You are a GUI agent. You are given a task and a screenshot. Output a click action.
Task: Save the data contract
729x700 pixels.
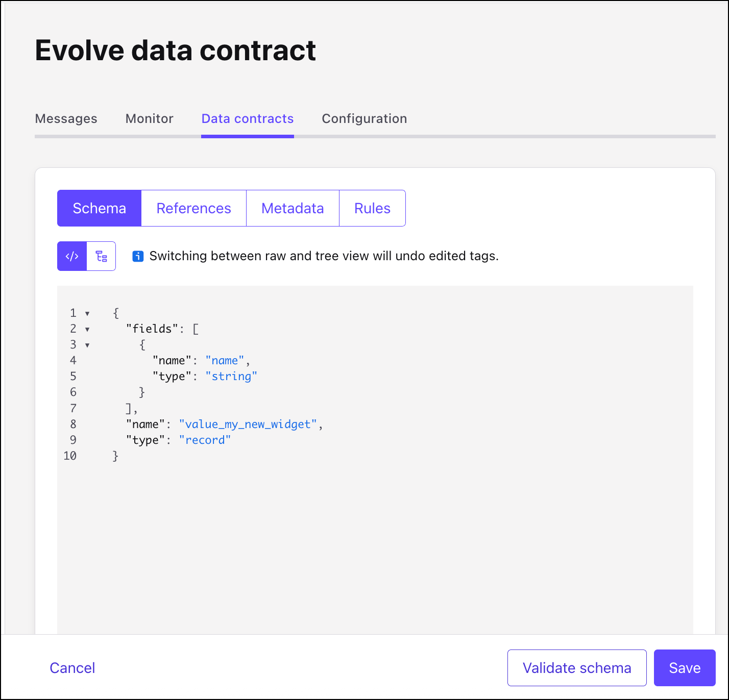[x=685, y=668]
